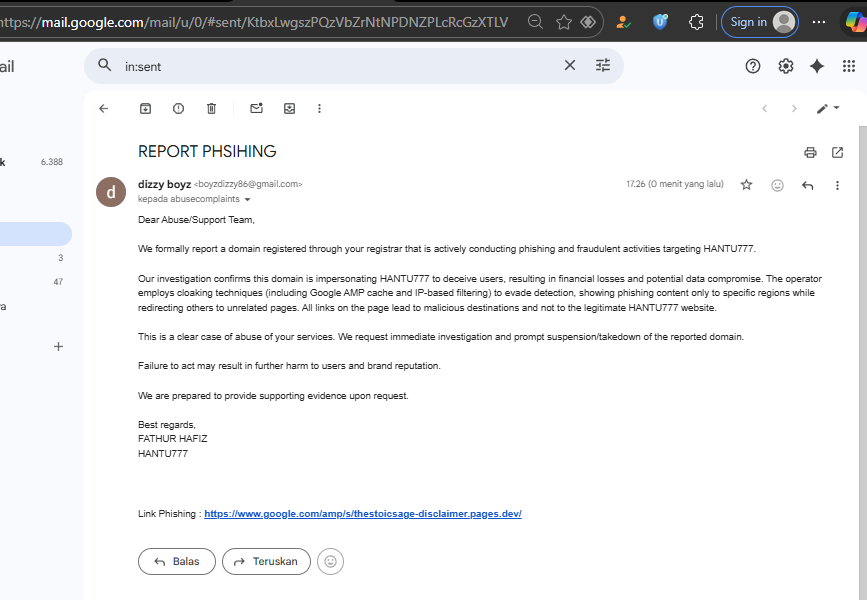867x600 pixels.
Task: Open the inbox folder showing 6.388
Action: pos(35,162)
